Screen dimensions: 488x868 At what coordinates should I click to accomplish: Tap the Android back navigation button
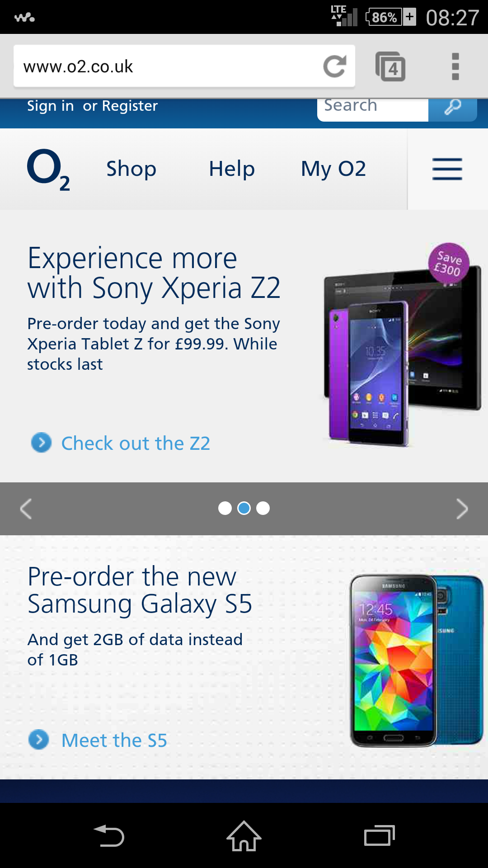[x=108, y=835]
